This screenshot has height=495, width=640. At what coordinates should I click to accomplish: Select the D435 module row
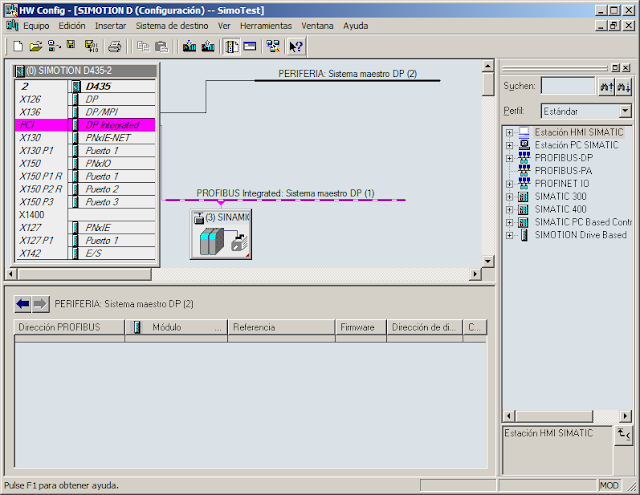click(85, 86)
